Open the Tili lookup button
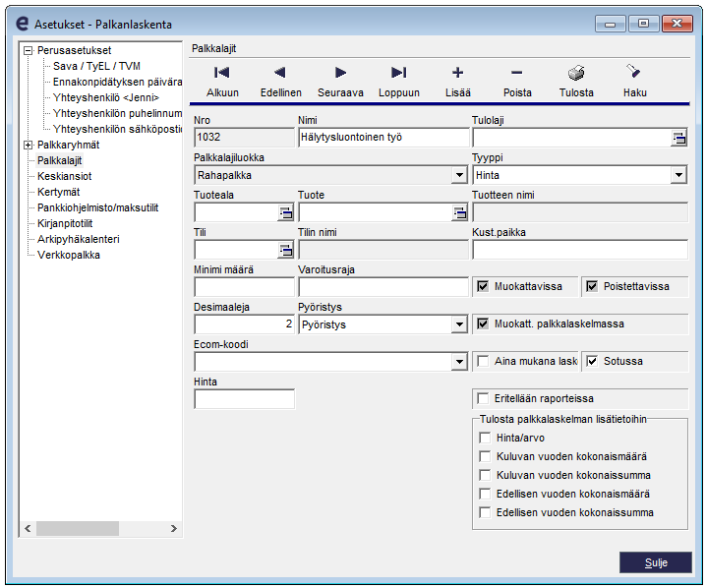This screenshot has height=588, width=706. pyautogui.click(x=285, y=251)
